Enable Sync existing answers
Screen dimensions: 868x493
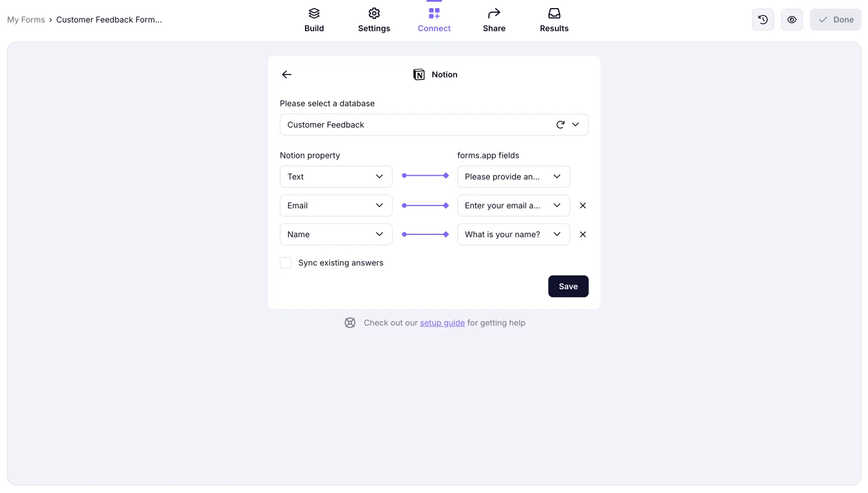285,262
